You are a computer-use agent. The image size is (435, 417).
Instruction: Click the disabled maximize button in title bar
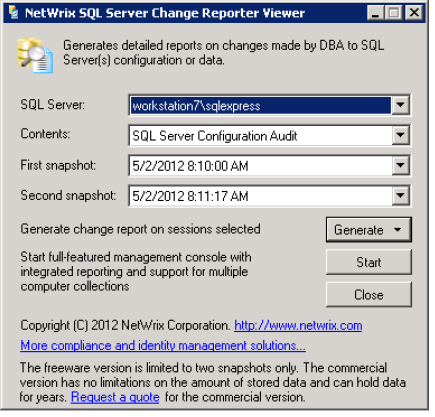point(394,13)
